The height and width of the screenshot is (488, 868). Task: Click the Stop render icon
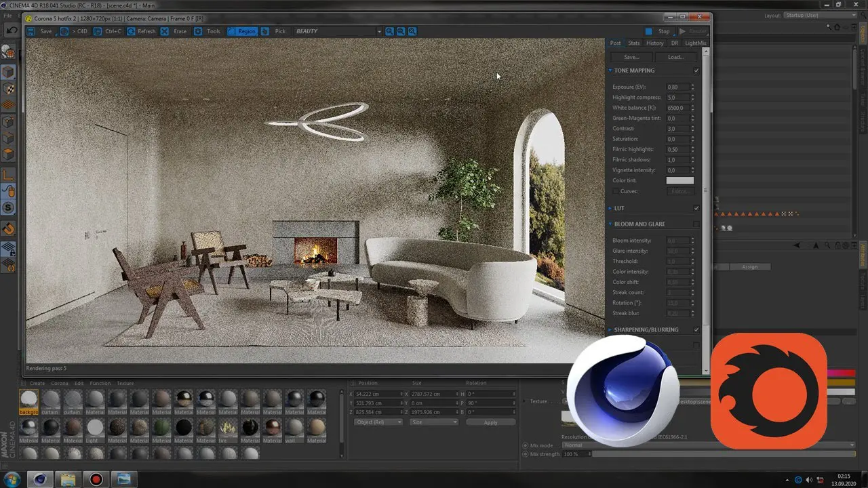pos(649,31)
